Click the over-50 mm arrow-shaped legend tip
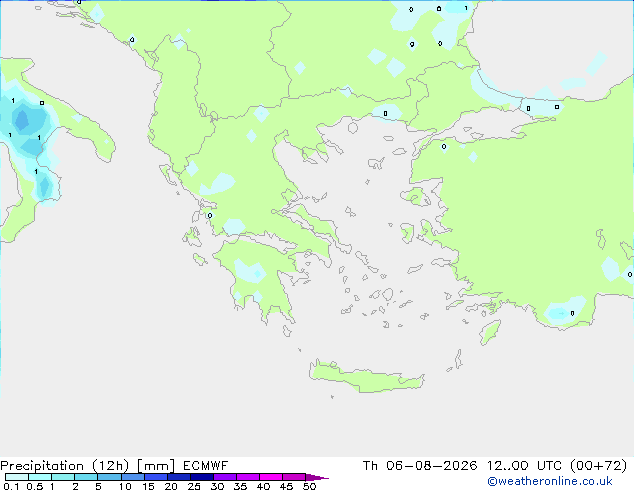This screenshot has height=490, width=634. click(x=317, y=477)
